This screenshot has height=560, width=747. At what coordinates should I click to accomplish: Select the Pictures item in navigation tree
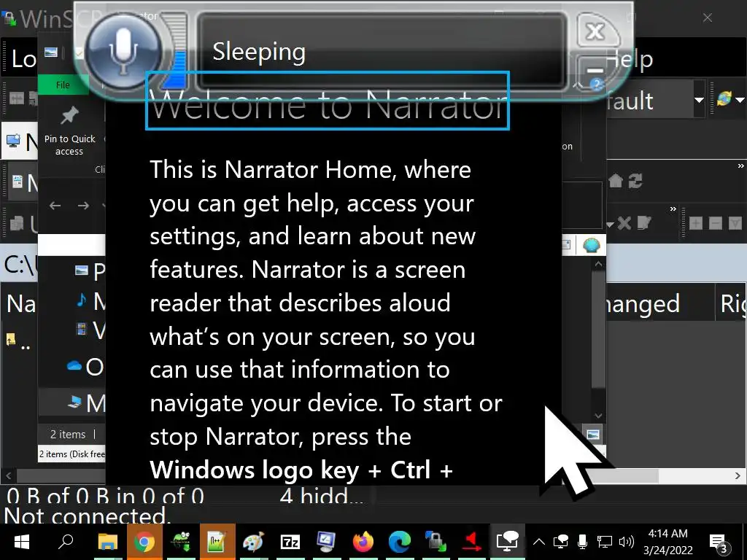[90, 271]
